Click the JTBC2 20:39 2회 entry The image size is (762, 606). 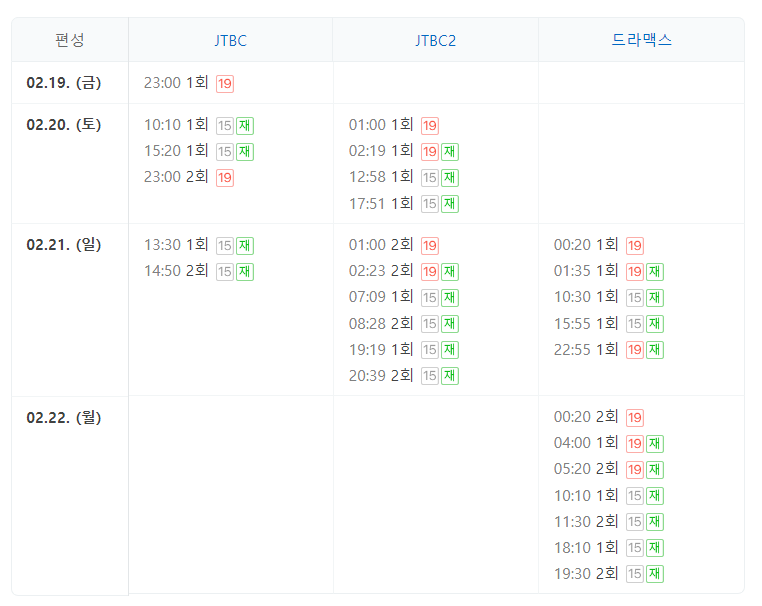pos(381,375)
